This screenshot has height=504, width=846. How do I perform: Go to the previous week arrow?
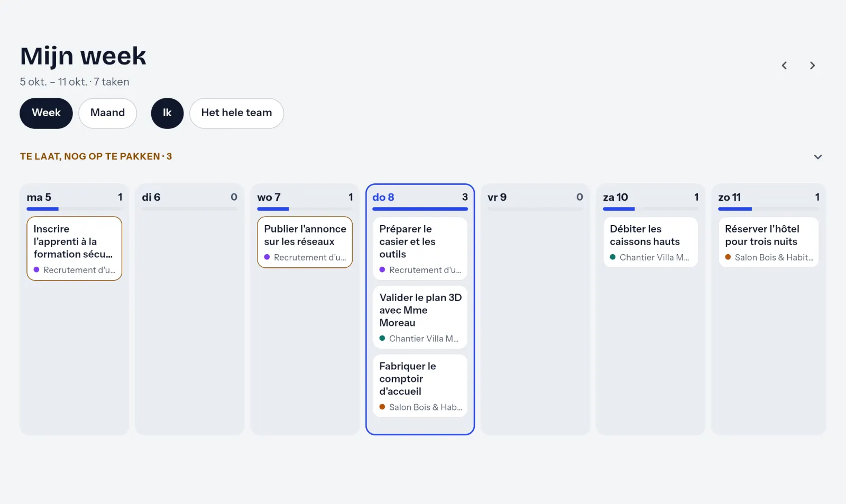784,66
